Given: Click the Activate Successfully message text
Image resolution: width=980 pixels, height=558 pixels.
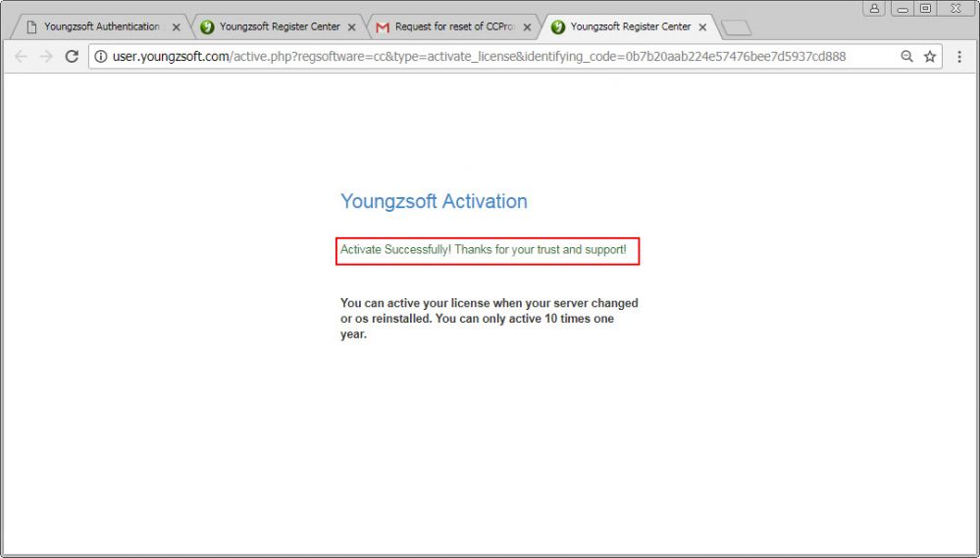Looking at the screenshot, I should [x=483, y=250].
